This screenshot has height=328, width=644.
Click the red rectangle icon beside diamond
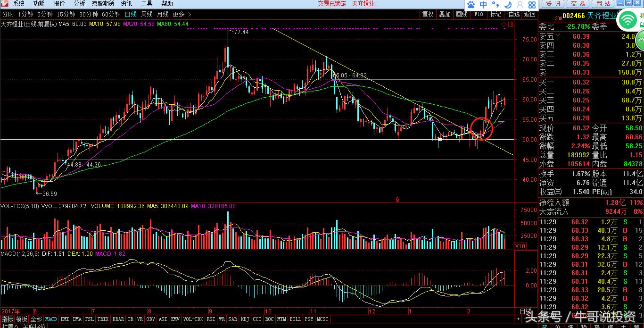coord(510,24)
